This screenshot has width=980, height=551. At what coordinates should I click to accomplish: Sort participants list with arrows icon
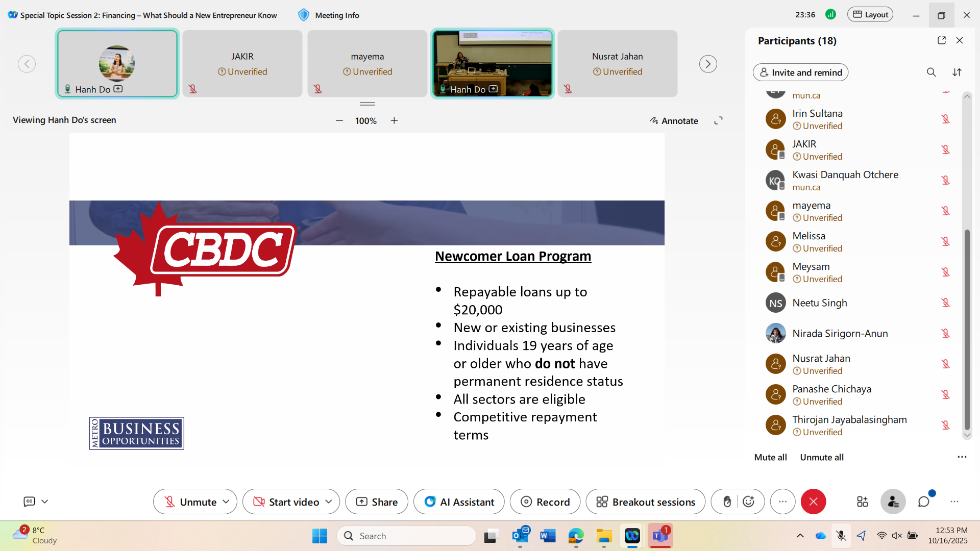pos(957,72)
